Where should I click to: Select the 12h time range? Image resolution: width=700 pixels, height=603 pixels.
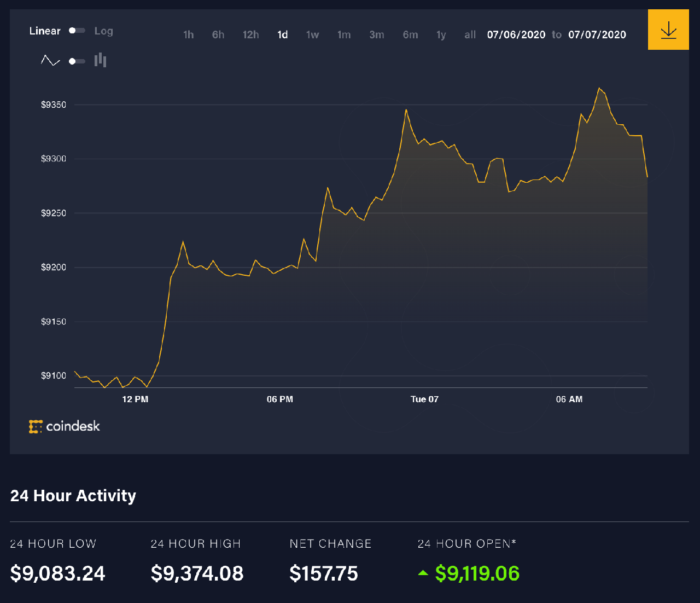(x=251, y=35)
